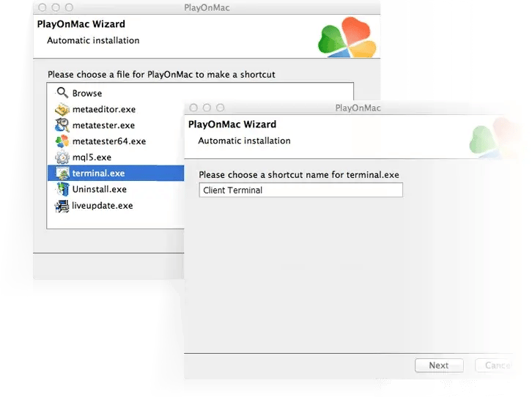Select mql5.exe in the file list
Image resolution: width=532 pixels, height=397 pixels.
[92, 157]
